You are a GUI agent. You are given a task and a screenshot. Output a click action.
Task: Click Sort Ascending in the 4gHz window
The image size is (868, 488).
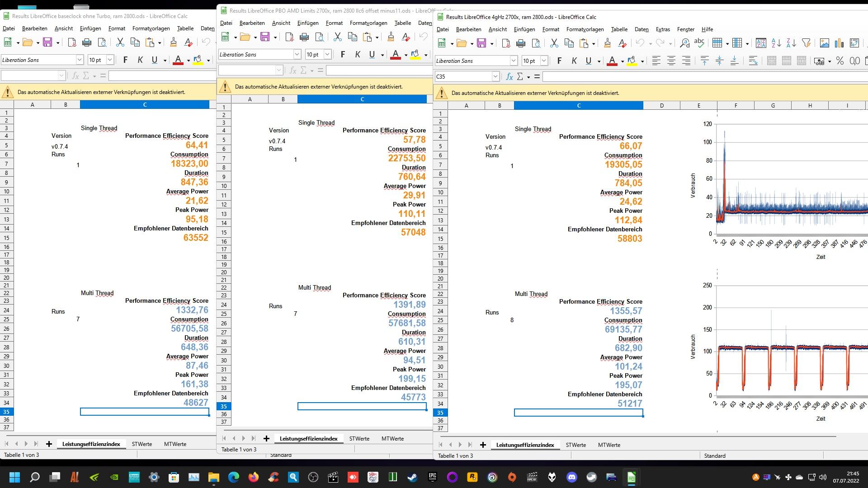[x=776, y=43]
